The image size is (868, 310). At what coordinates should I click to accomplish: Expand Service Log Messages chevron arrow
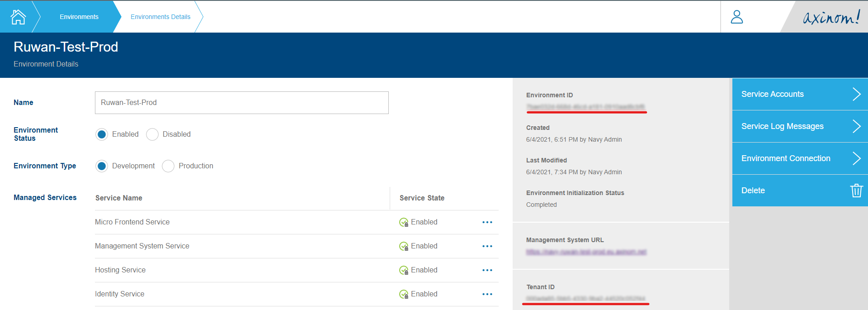[x=856, y=126]
